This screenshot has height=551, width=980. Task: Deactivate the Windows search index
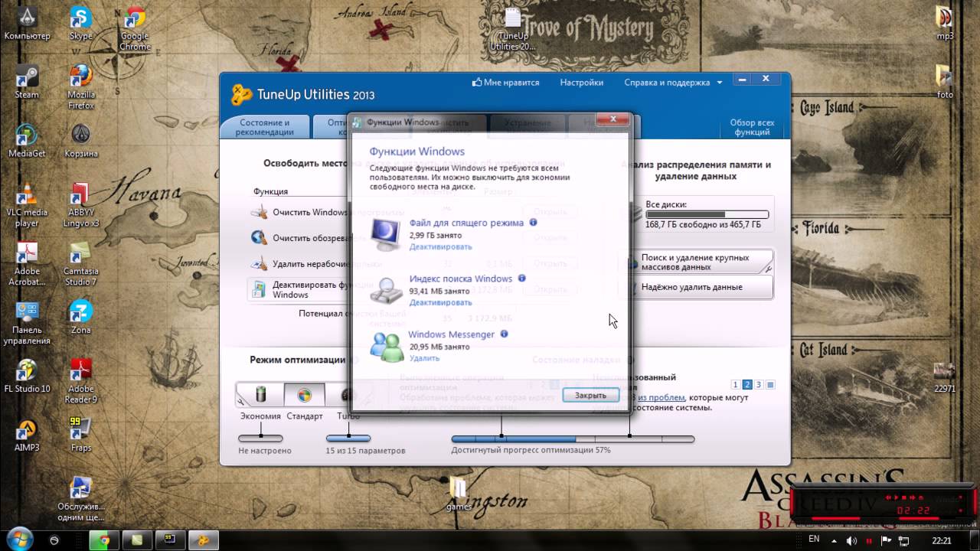point(440,302)
